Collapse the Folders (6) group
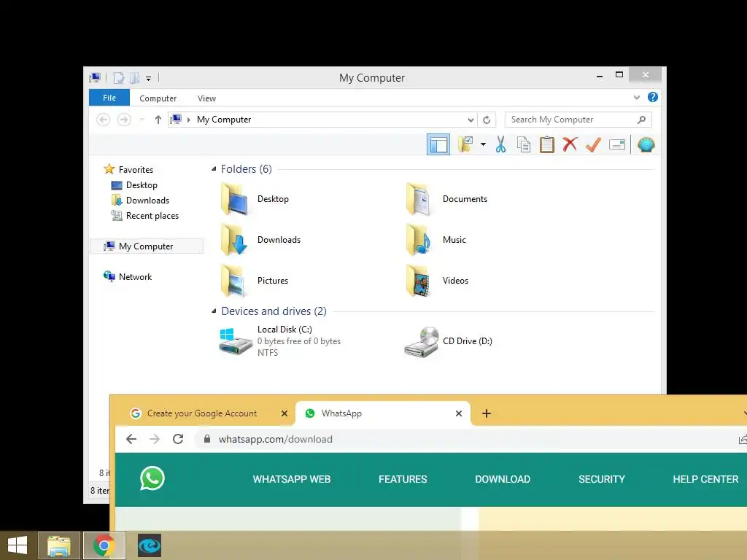Screen dimensions: 747x560 (214, 169)
